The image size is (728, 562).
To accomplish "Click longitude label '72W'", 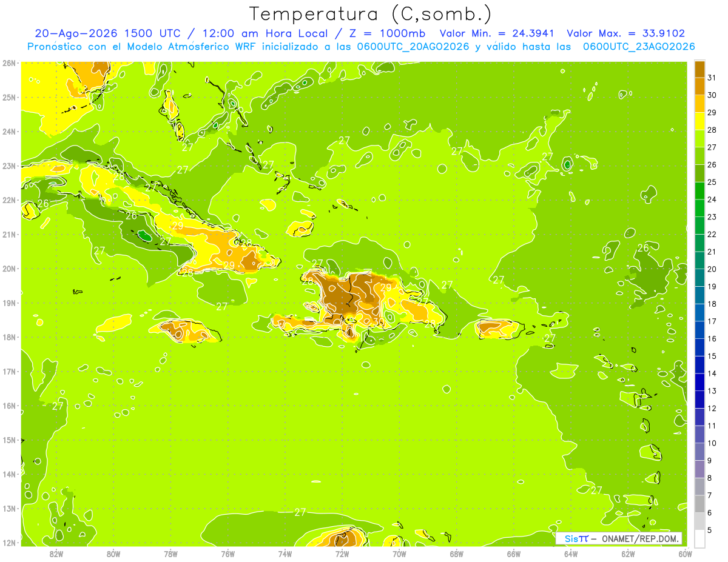I will coord(342,554).
